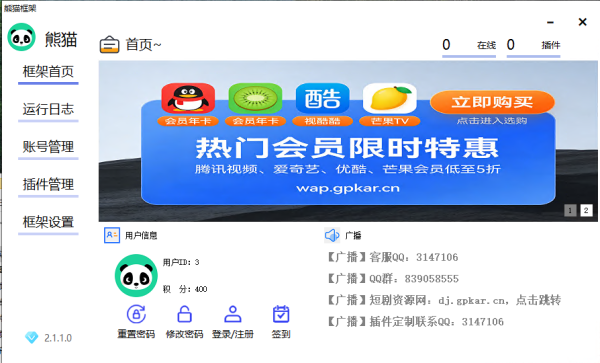
Task: Click the diamond version icon
Action: (31, 337)
